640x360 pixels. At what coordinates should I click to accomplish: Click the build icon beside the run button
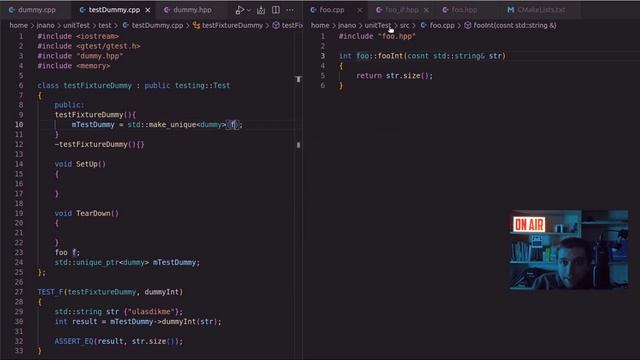[x=261, y=10]
